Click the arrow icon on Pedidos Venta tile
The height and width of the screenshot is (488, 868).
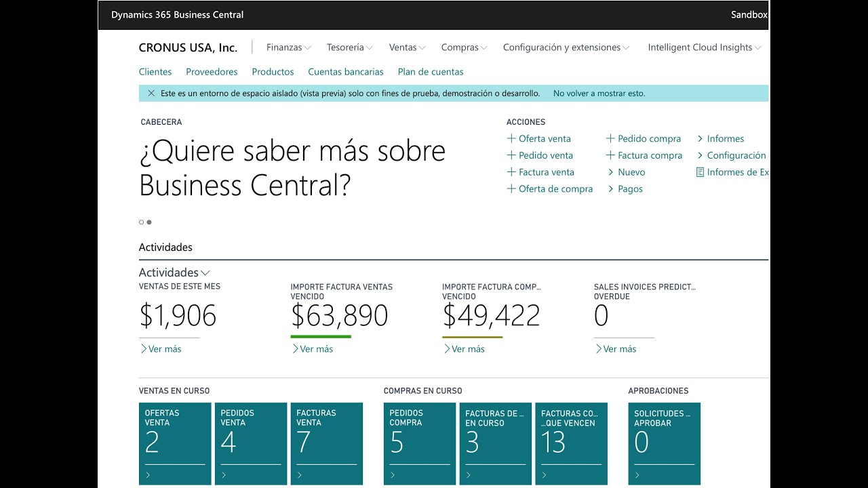[224, 475]
